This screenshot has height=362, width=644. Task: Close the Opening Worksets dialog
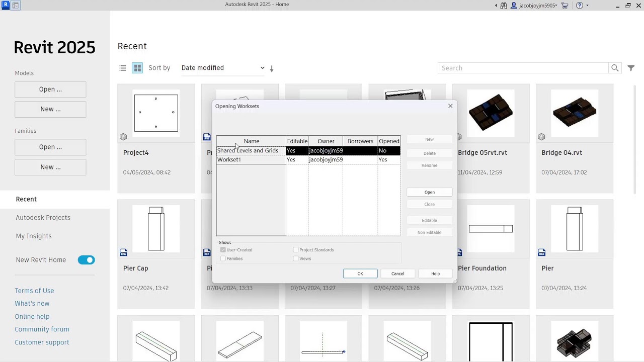[450, 106]
